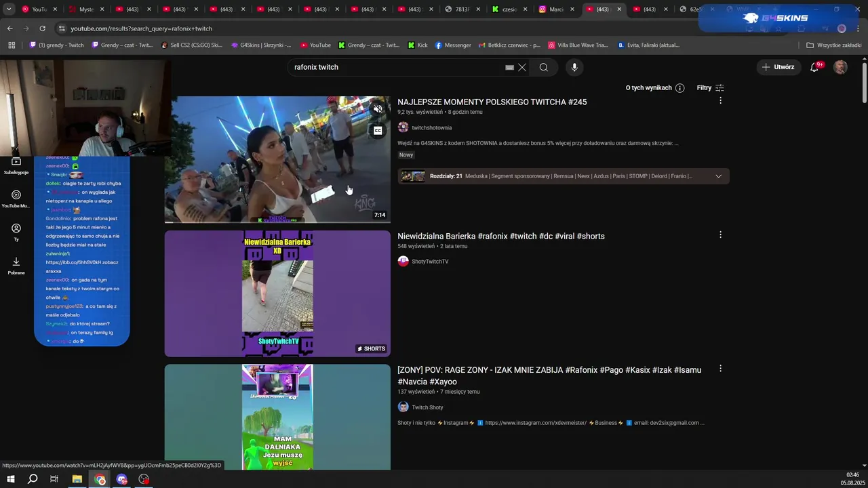Unmute the video preview on first thumbnail

click(378, 109)
